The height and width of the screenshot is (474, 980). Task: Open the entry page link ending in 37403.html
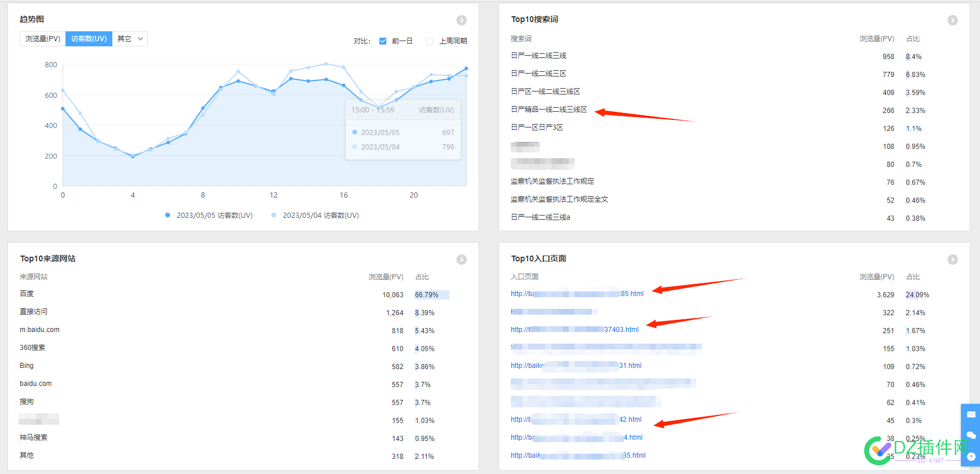(x=575, y=330)
